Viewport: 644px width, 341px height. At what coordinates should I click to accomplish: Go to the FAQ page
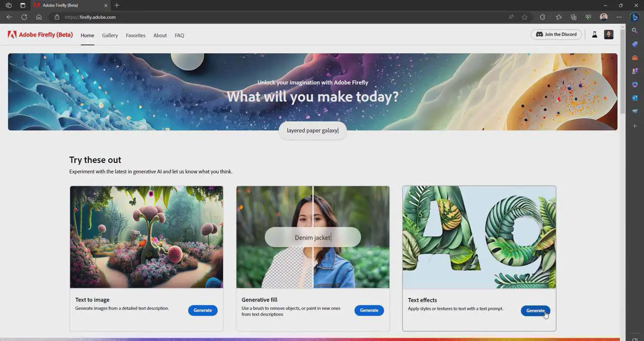(179, 35)
